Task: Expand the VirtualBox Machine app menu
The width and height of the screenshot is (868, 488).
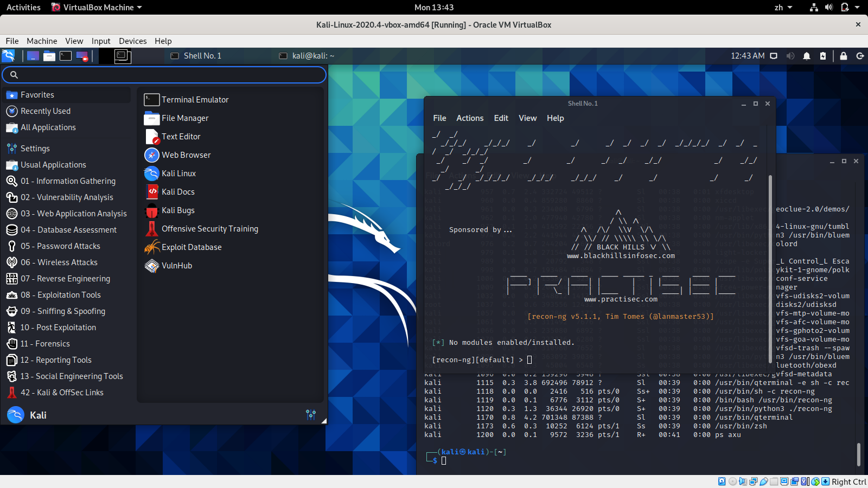Action: 98,8
